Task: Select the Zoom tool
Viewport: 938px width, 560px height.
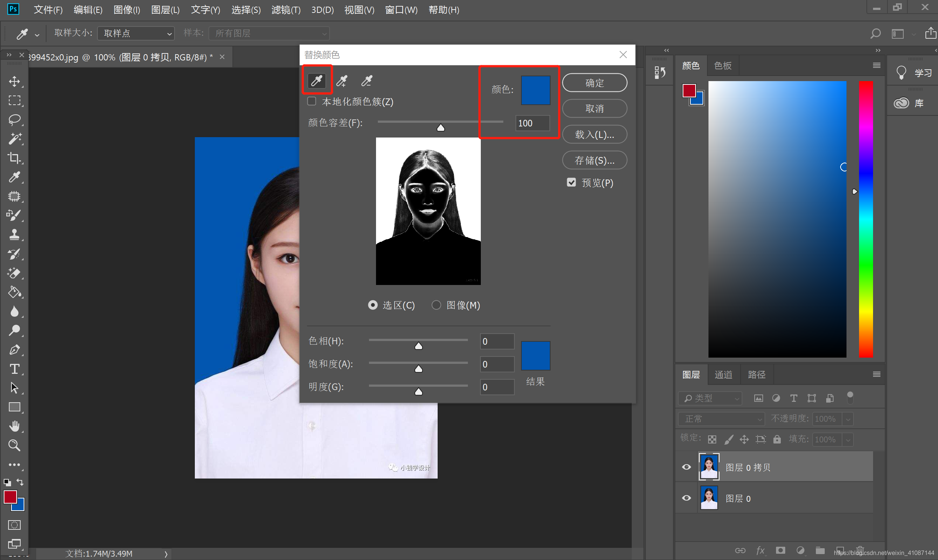Action: 14,445
